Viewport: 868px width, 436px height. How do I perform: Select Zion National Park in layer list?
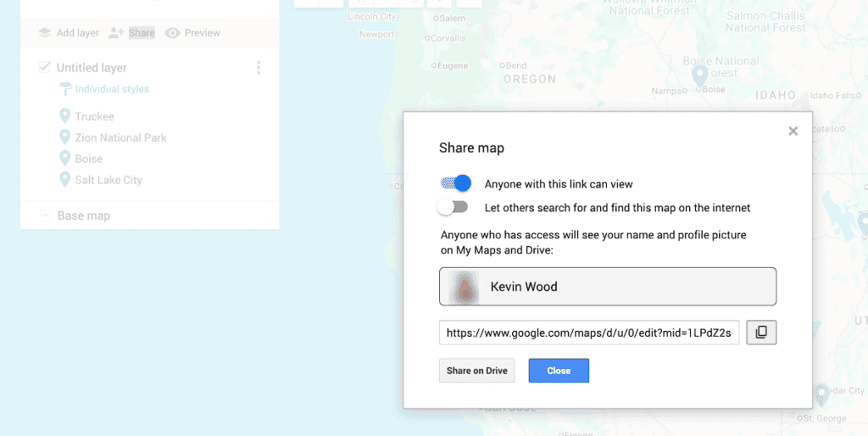click(120, 137)
